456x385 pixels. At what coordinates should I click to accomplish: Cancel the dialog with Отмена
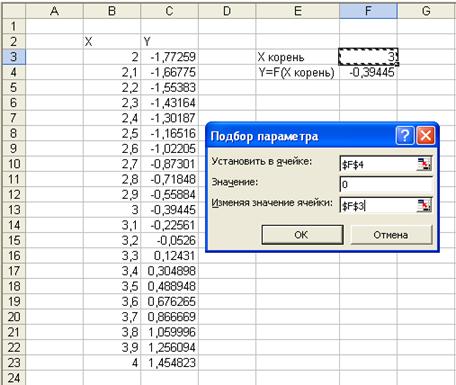point(391,235)
